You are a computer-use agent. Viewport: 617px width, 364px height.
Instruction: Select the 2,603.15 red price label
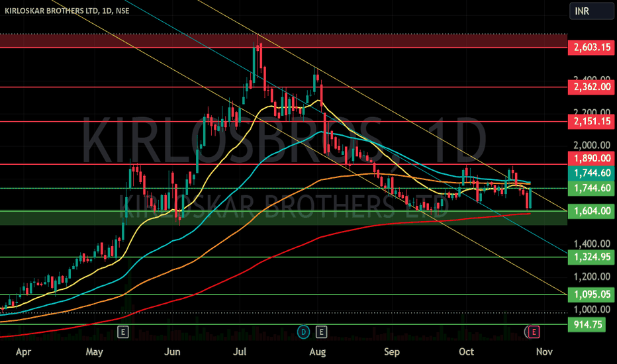coord(591,48)
